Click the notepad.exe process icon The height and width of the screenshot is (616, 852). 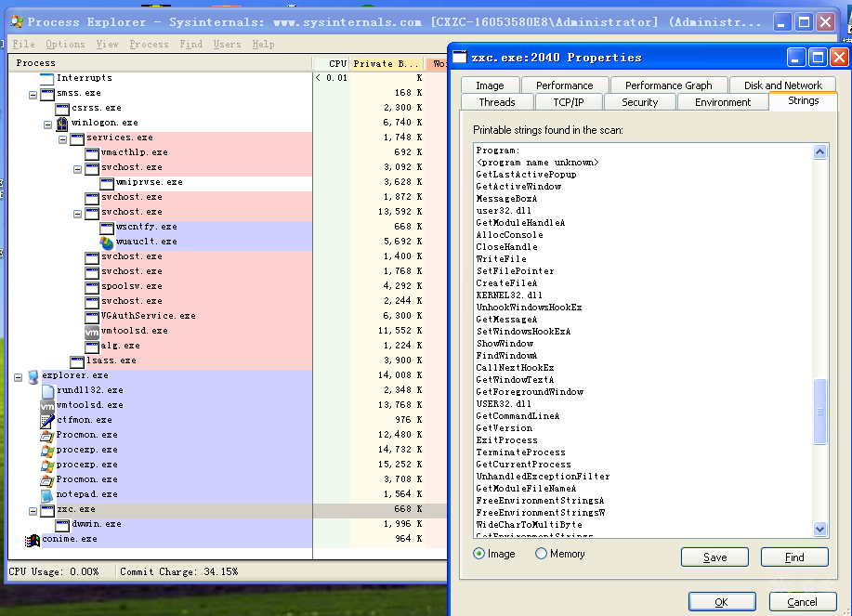coord(47,495)
